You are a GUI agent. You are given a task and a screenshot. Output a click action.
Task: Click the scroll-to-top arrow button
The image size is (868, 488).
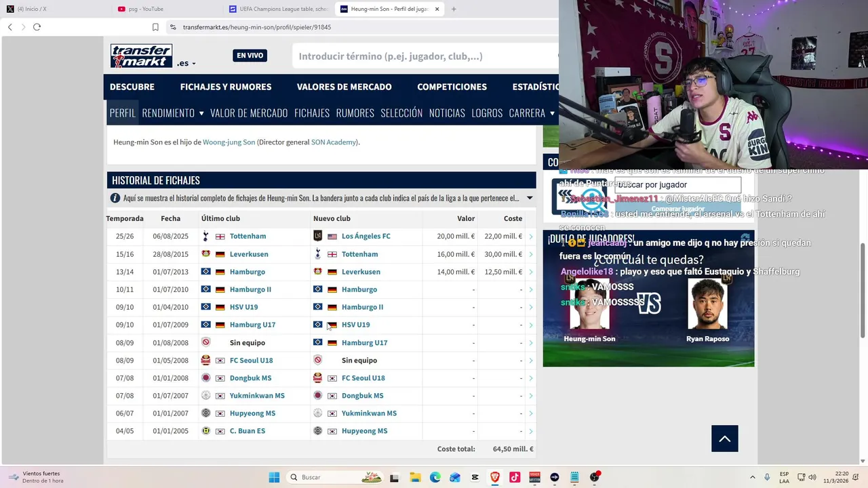point(724,439)
